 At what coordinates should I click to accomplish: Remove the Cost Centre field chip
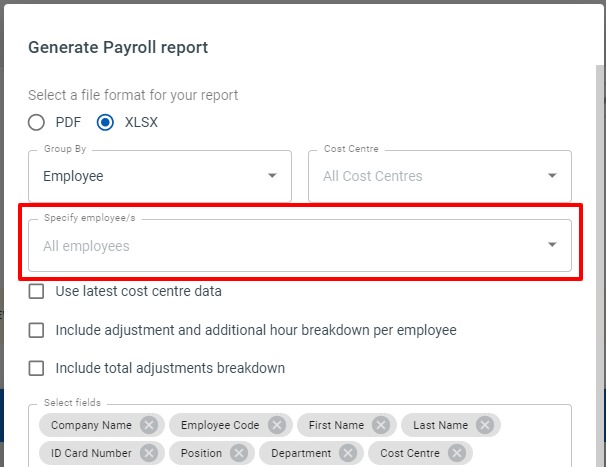point(457,453)
